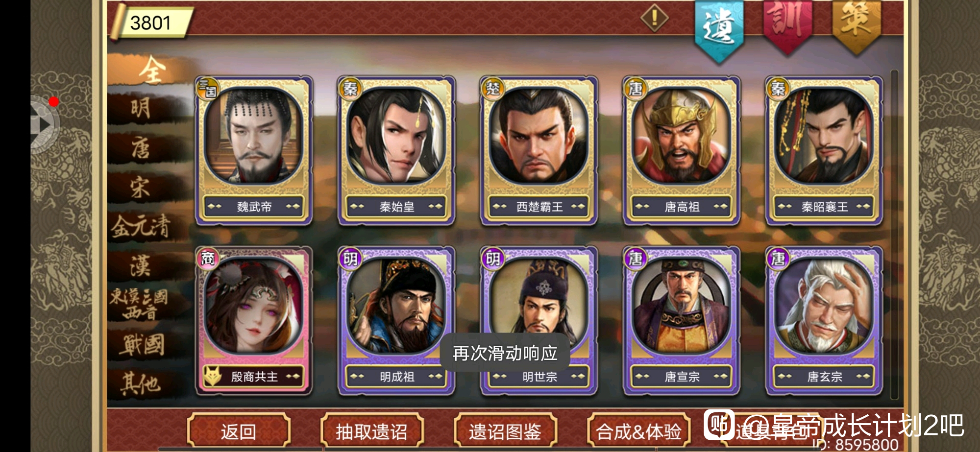Screen dimensions: 980x452
Task: Switch to the 全 category tab
Action: coord(150,69)
